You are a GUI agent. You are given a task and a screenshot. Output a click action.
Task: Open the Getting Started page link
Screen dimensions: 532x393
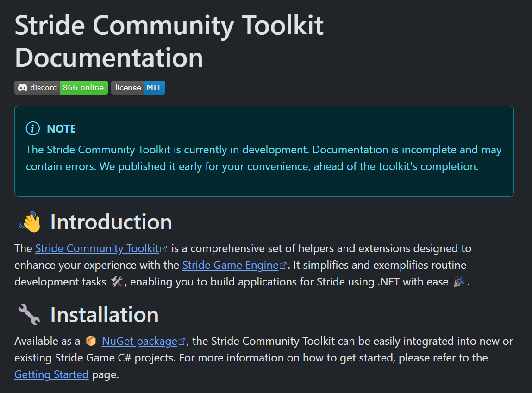(x=51, y=374)
